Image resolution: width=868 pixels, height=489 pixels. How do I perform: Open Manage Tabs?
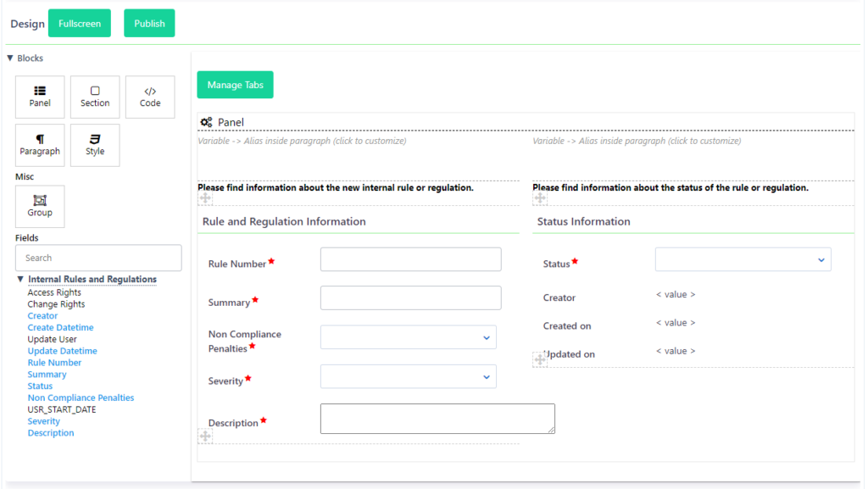tap(234, 85)
